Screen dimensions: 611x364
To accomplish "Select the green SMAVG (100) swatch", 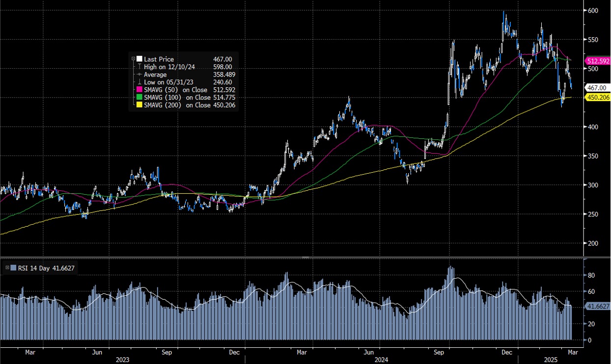I will (139, 97).
